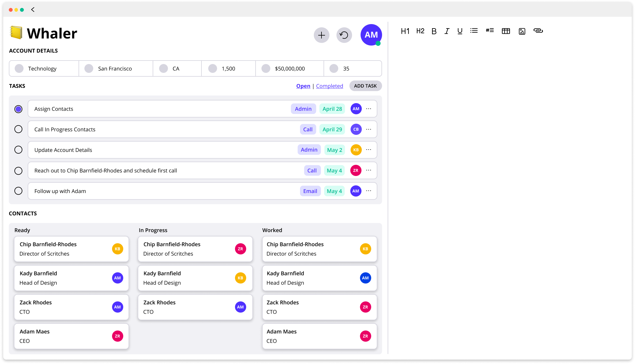Switch to Completed tasks view
This screenshot has height=364, width=635.
pyautogui.click(x=329, y=86)
